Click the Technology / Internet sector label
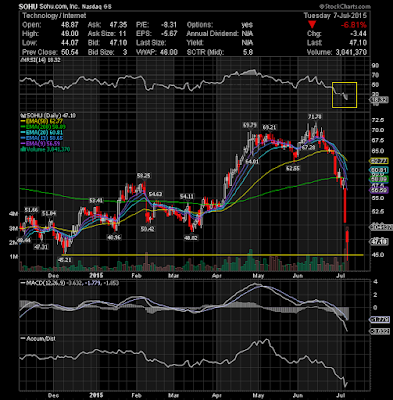 click(x=54, y=16)
